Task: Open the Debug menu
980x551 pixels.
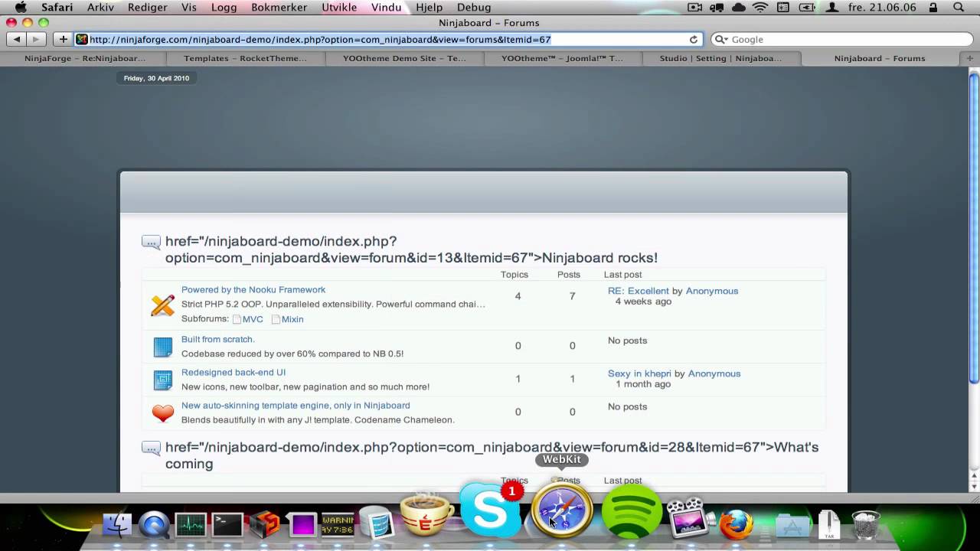Action: (x=474, y=8)
